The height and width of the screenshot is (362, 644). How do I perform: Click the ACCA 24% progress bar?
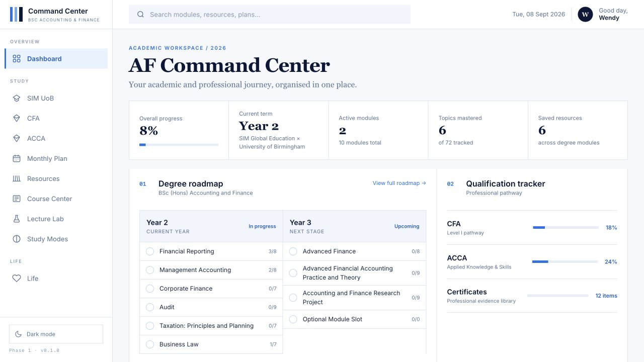click(565, 262)
